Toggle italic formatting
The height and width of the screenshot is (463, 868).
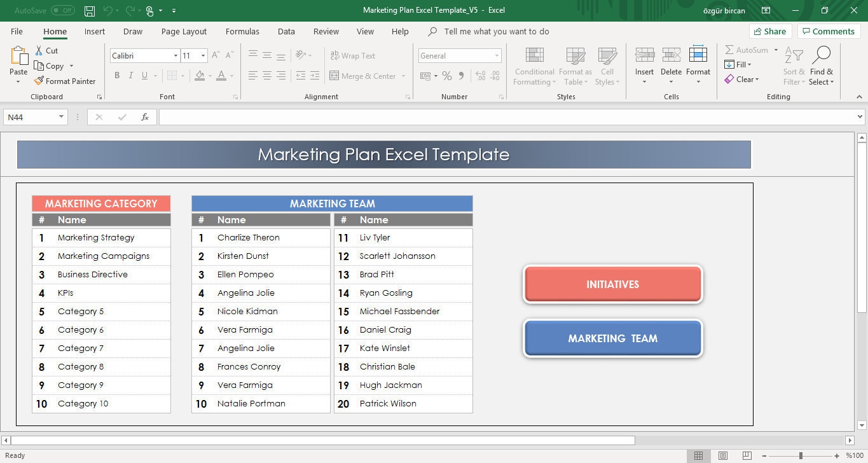click(x=131, y=75)
